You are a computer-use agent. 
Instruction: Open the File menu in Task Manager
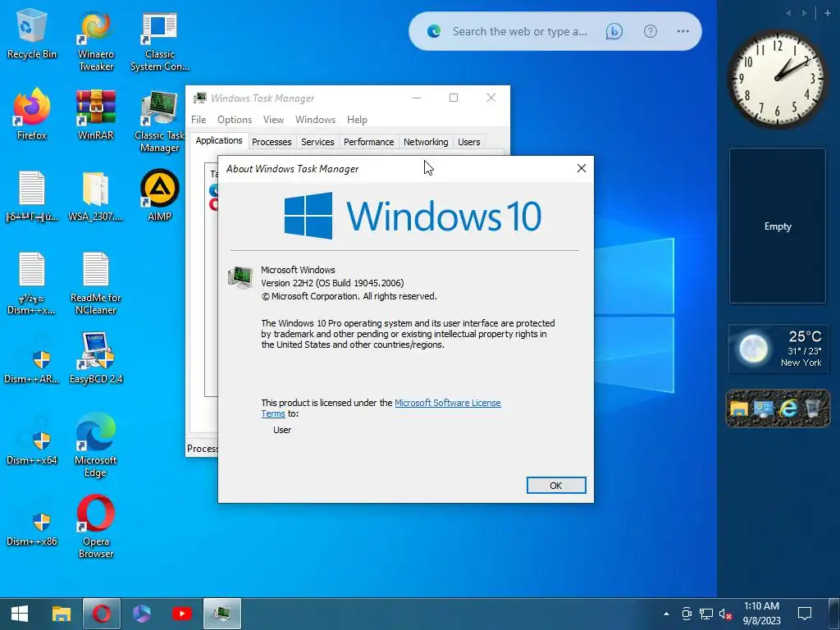[x=199, y=120]
